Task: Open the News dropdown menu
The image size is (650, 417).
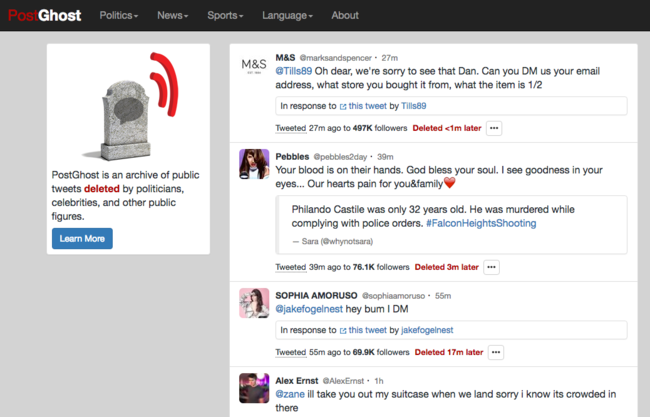Action: coord(172,15)
